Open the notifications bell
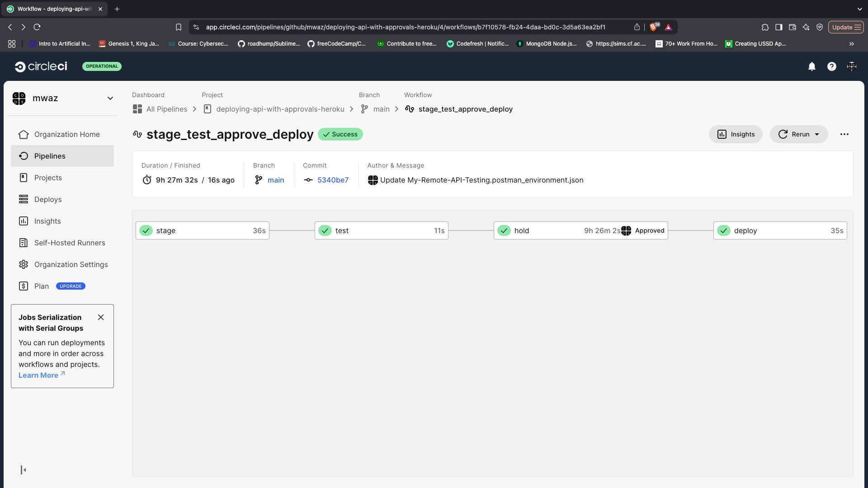This screenshot has width=868, height=488. pyautogui.click(x=811, y=66)
